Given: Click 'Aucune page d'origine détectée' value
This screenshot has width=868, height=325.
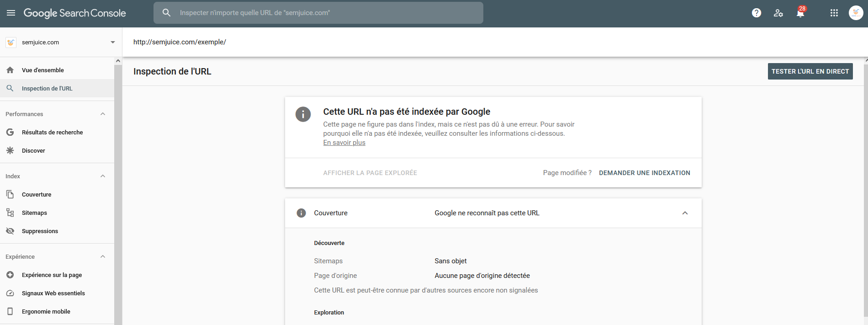Looking at the screenshot, I should click(482, 276).
